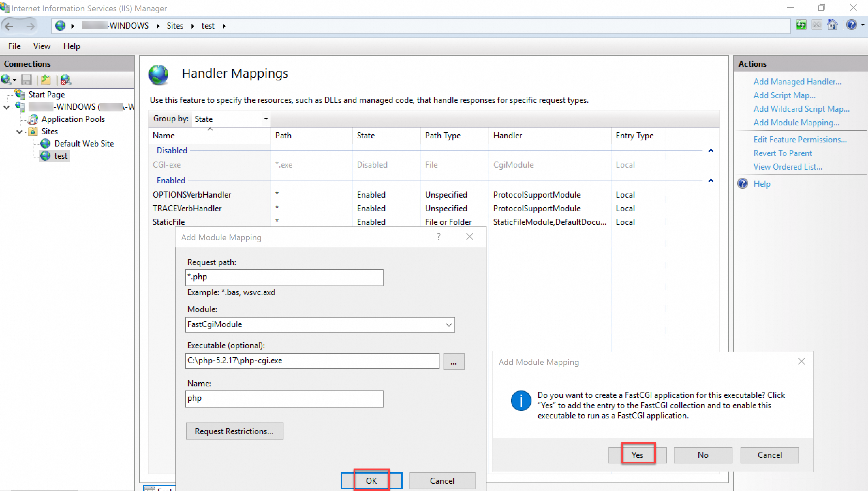Click the Home icon in the toolbar
The height and width of the screenshot is (491, 868).
tap(832, 25)
